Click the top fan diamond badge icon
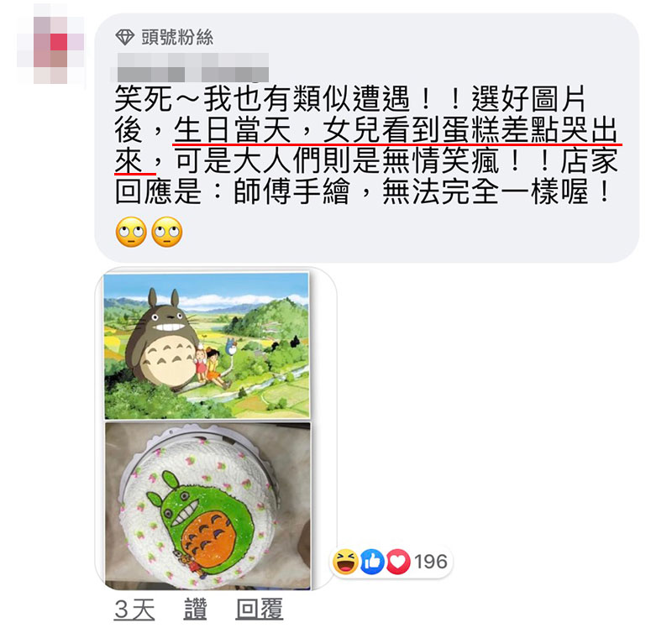 point(124,38)
